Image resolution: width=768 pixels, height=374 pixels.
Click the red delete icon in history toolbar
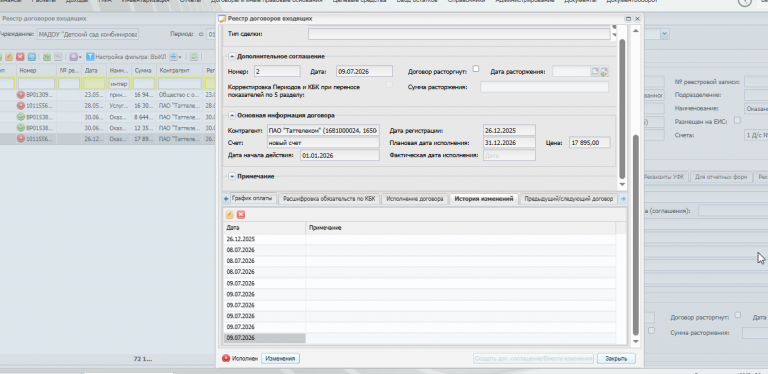tap(240, 215)
